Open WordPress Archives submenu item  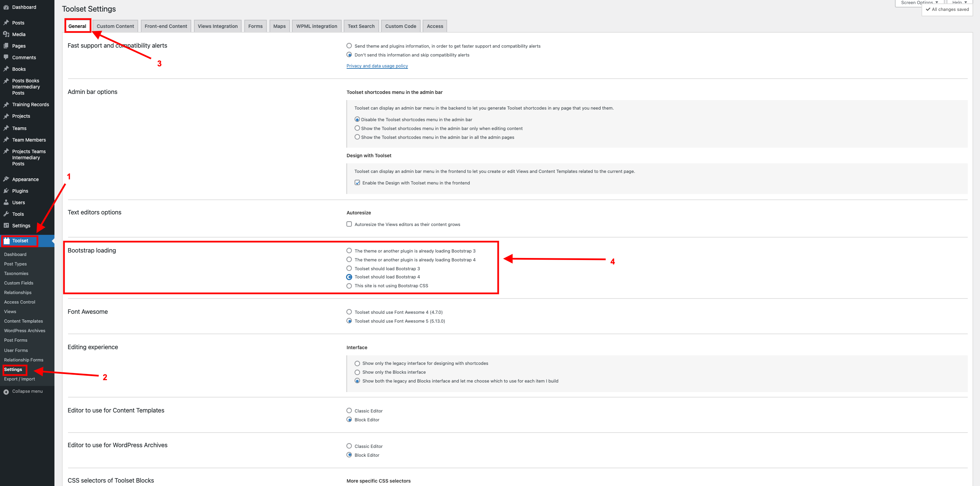tap(24, 330)
